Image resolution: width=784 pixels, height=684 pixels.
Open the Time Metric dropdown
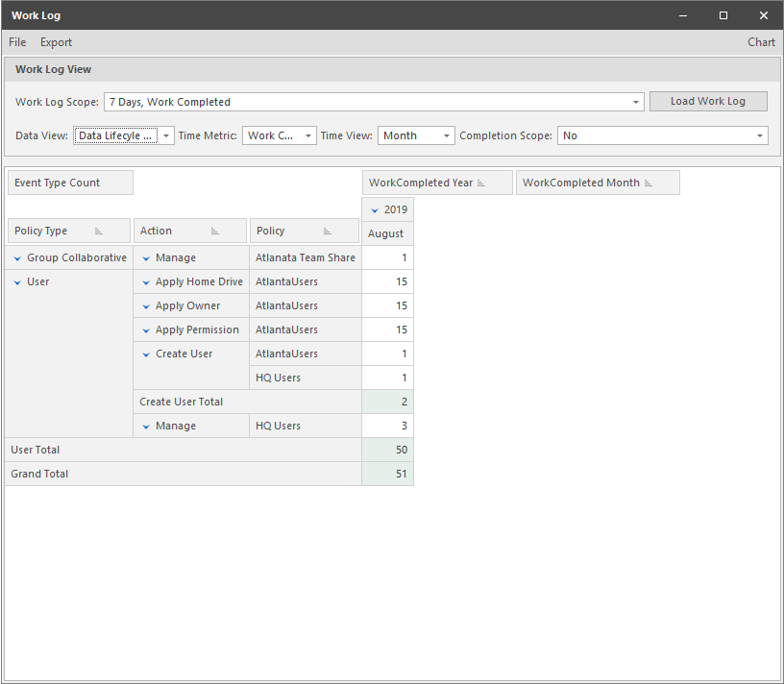pyautogui.click(x=308, y=135)
